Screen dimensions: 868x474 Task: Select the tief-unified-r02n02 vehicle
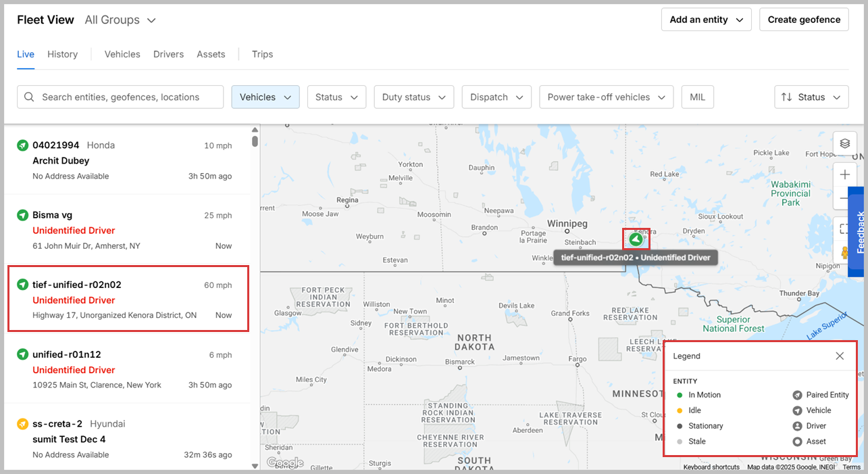[128, 300]
